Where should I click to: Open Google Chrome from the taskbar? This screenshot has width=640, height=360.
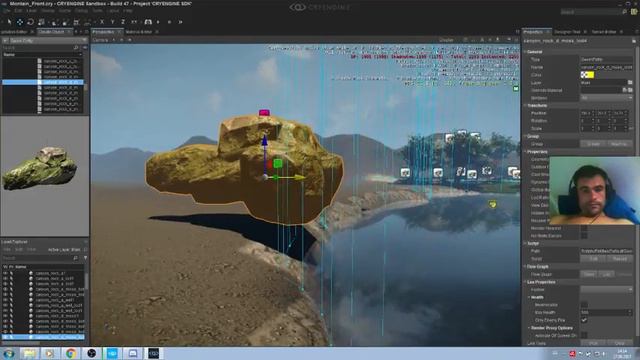pyautogui.click(x=71, y=353)
